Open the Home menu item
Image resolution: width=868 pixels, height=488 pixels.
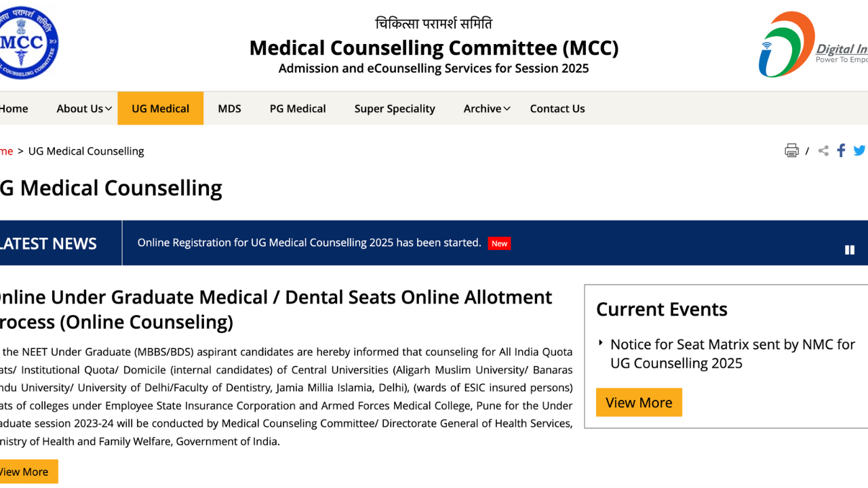(14, 108)
